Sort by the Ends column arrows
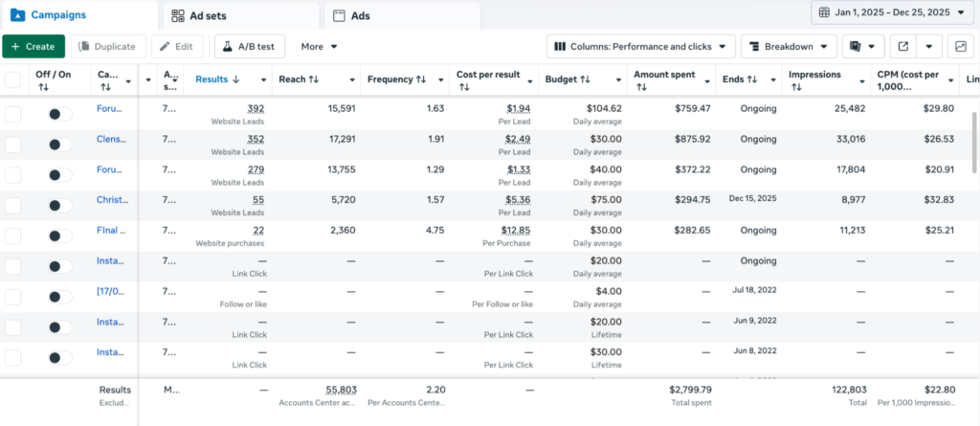 (x=751, y=79)
